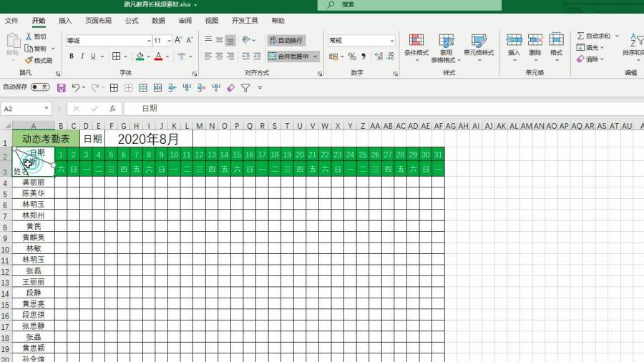Click the Format Painter (格式刷) brush

click(x=29, y=60)
